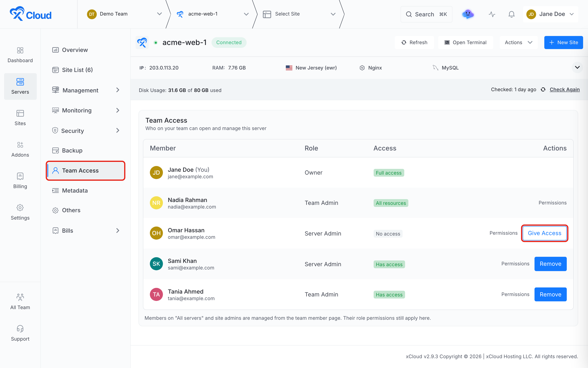Image resolution: width=588 pixels, height=368 pixels.
Task: Click the xCloud logo
Action: (31, 14)
